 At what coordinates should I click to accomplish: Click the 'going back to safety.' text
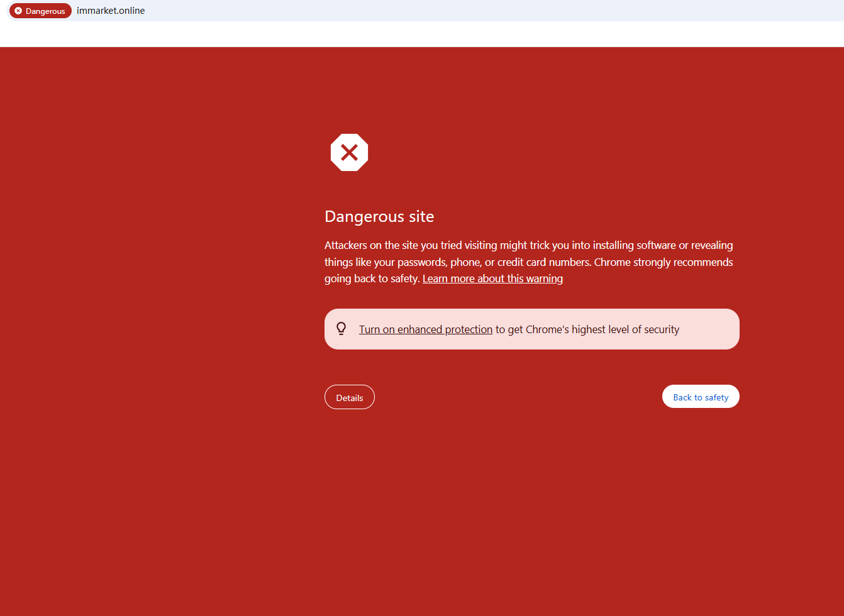pos(372,278)
